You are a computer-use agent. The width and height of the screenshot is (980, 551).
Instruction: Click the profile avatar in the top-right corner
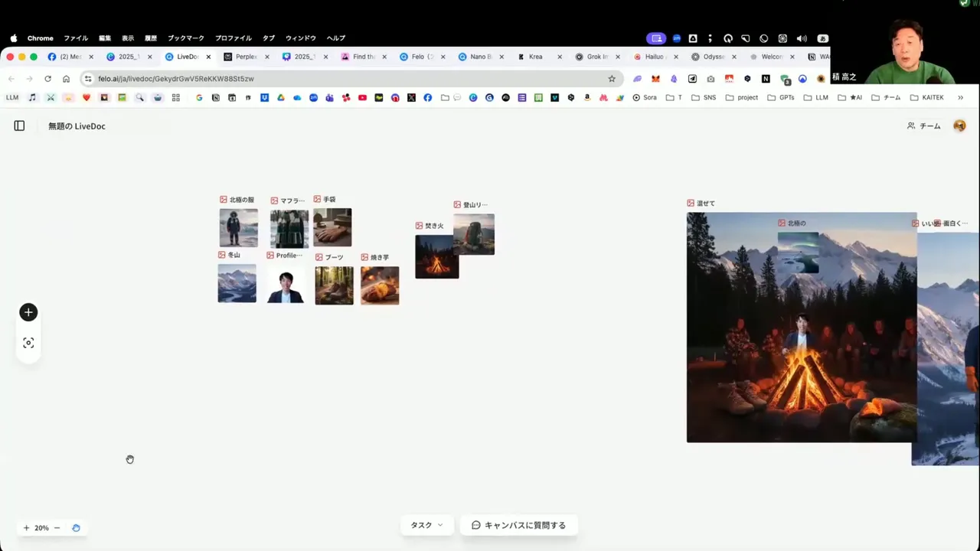coord(959,126)
